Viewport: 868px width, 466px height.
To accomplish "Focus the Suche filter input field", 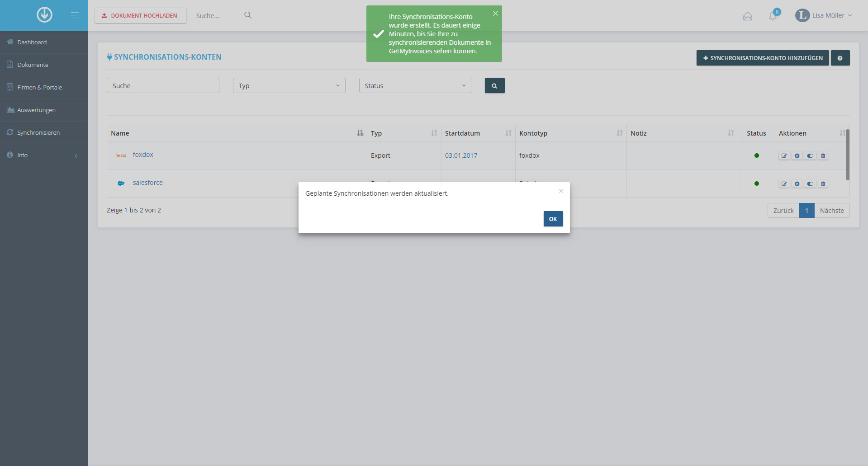I will [x=163, y=85].
